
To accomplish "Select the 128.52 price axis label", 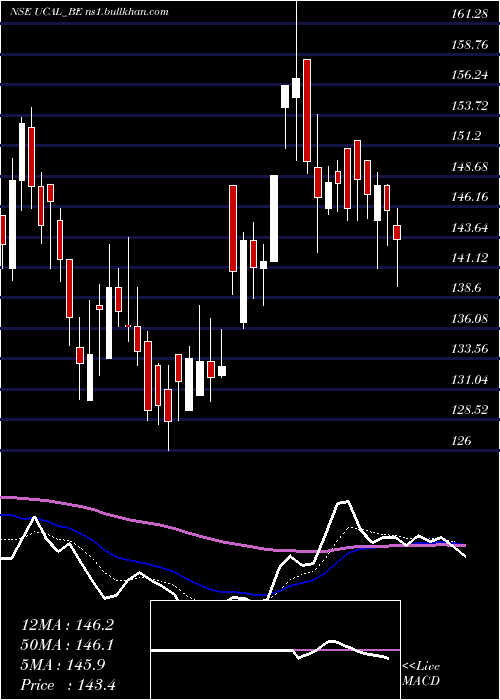I will point(470,410).
